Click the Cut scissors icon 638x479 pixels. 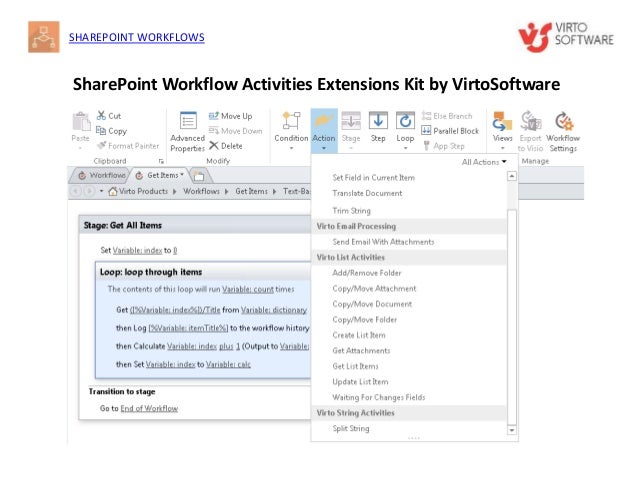(101, 115)
